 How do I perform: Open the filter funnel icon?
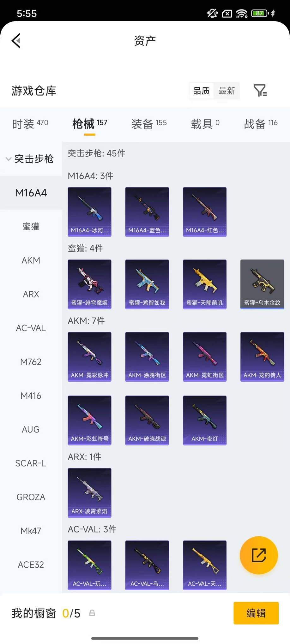coord(260,91)
